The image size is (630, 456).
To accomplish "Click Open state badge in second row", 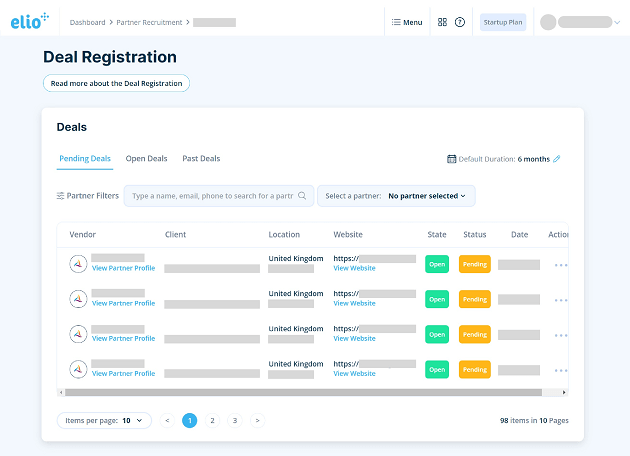I will pyautogui.click(x=437, y=299).
